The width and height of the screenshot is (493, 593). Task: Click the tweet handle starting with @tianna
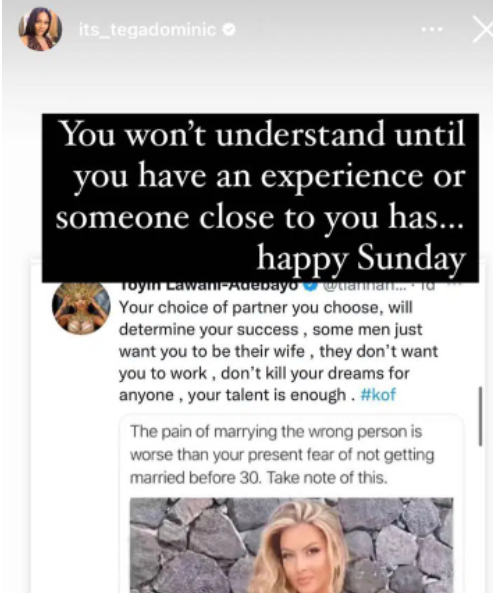365,287
